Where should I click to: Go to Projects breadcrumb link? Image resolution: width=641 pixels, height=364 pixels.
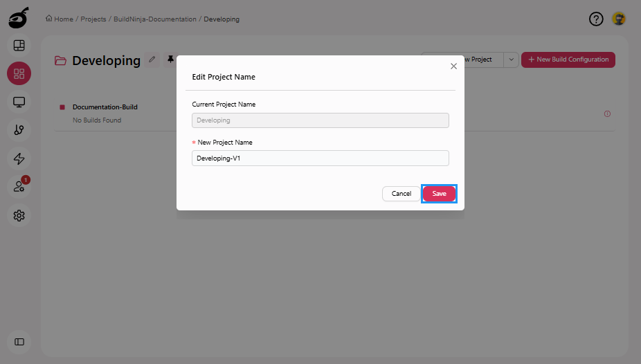(93, 19)
